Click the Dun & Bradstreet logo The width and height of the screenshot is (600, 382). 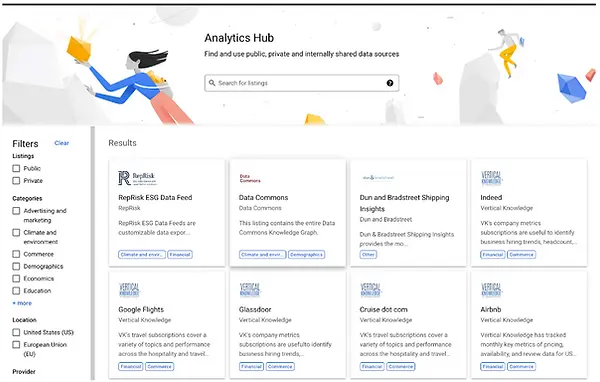(378, 178)
